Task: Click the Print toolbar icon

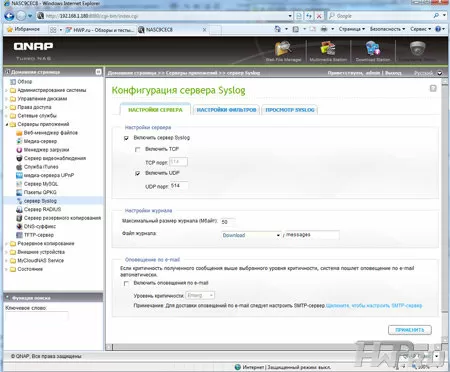Action: 324,29
